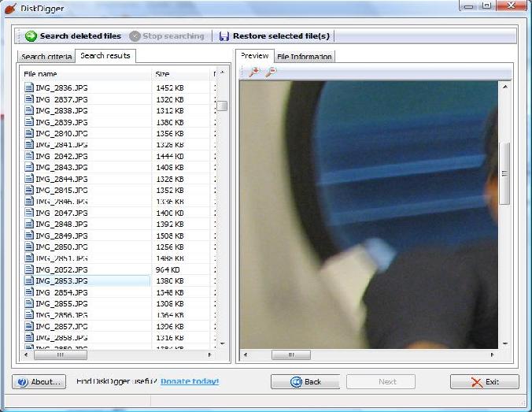The height and width of the screenshot is (412, 532).
Task: Click the 1508 KB size cell
Action: click(170, 236)
